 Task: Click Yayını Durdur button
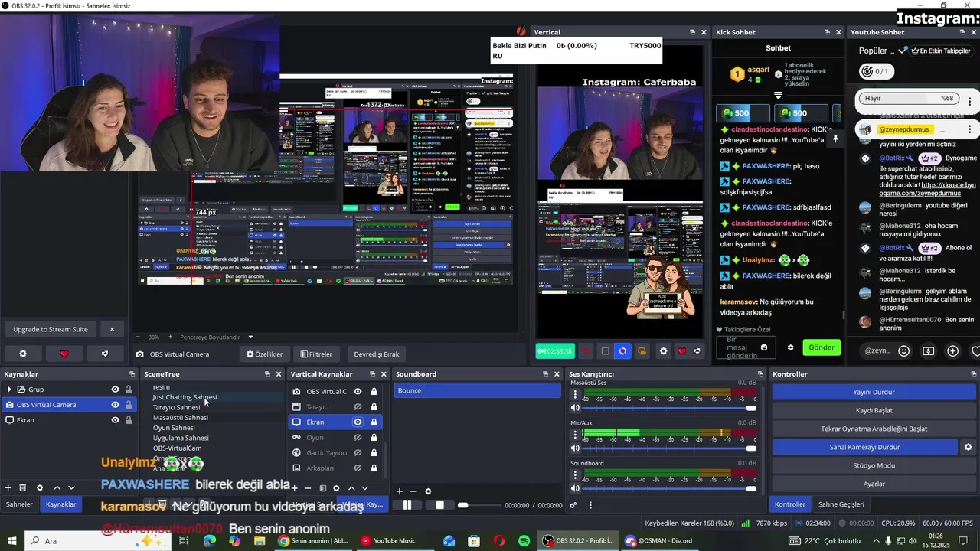[x=874, y=392]
